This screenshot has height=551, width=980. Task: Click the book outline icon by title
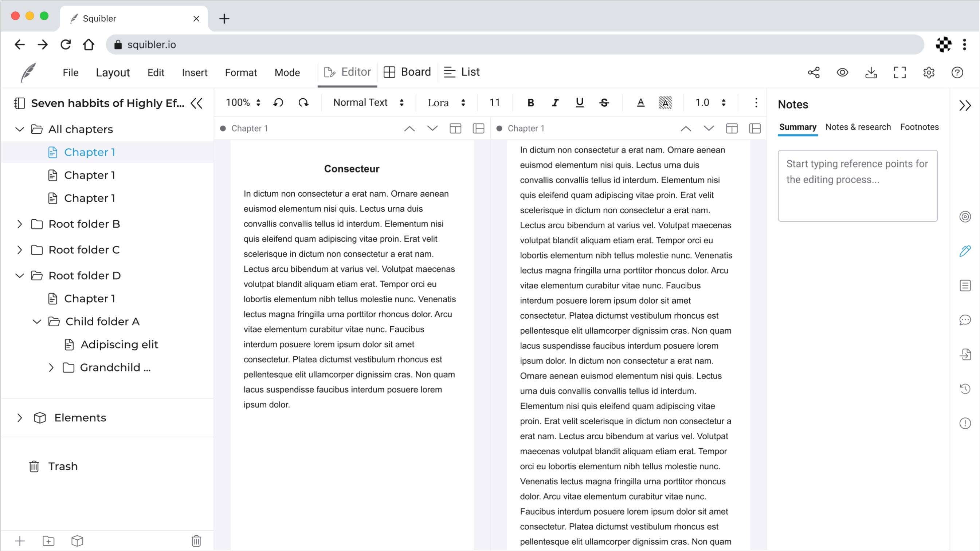(19, 103)
